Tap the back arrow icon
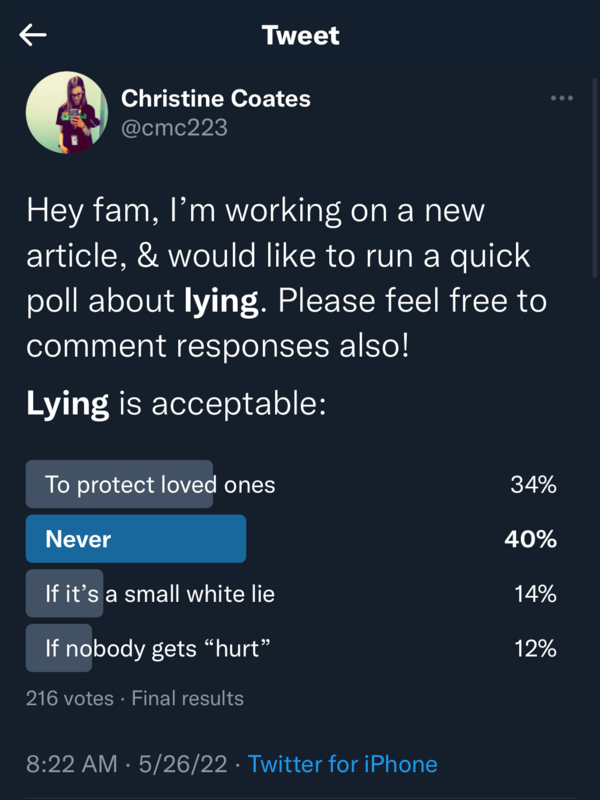The height and width of the screenshot is (800, 600). click(x=33, y=36)
